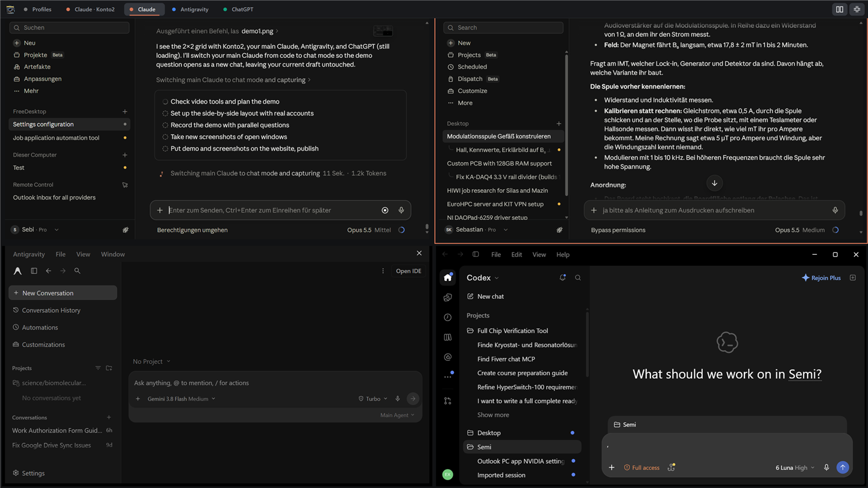Click Bypass permissions in the English Claude pane
Screen dimensions: 868x488
coord(618,230)
